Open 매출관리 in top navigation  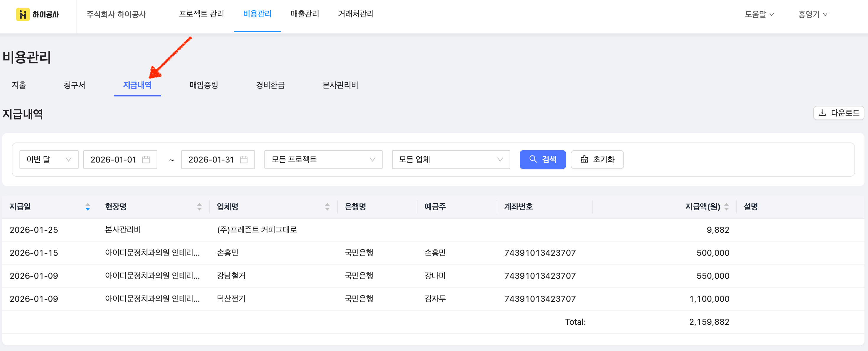click(305, 14)
